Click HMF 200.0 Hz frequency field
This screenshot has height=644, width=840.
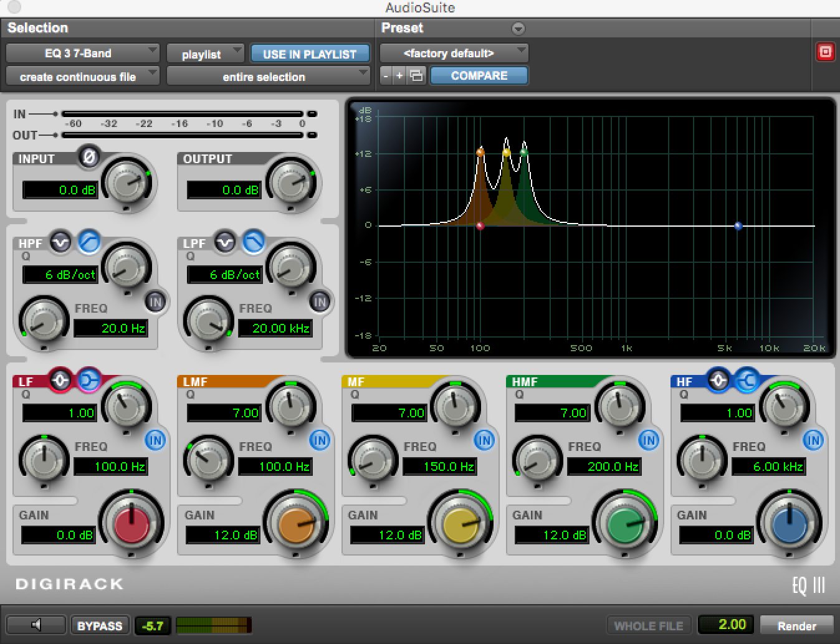(x=604, y=466)
